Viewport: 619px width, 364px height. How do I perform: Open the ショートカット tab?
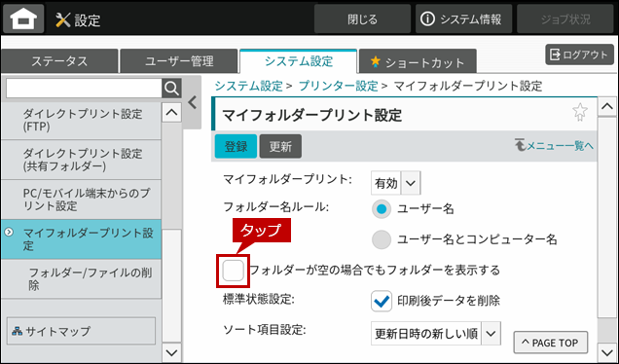pos(418,62)
